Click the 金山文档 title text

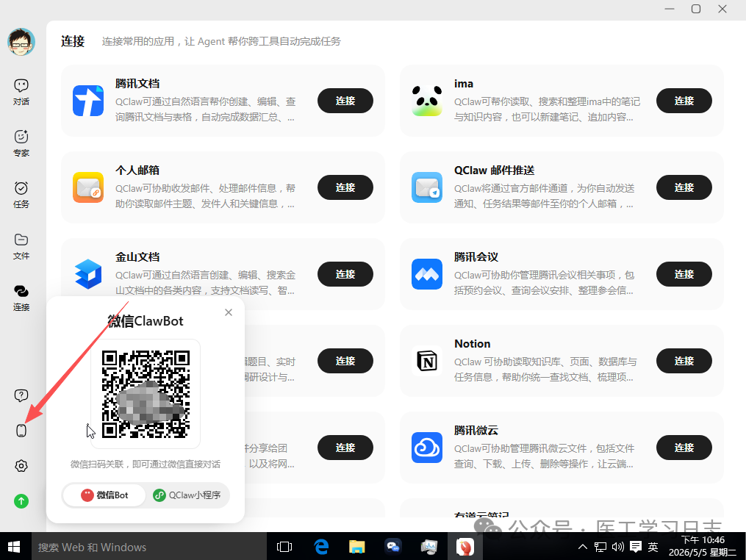137,257
